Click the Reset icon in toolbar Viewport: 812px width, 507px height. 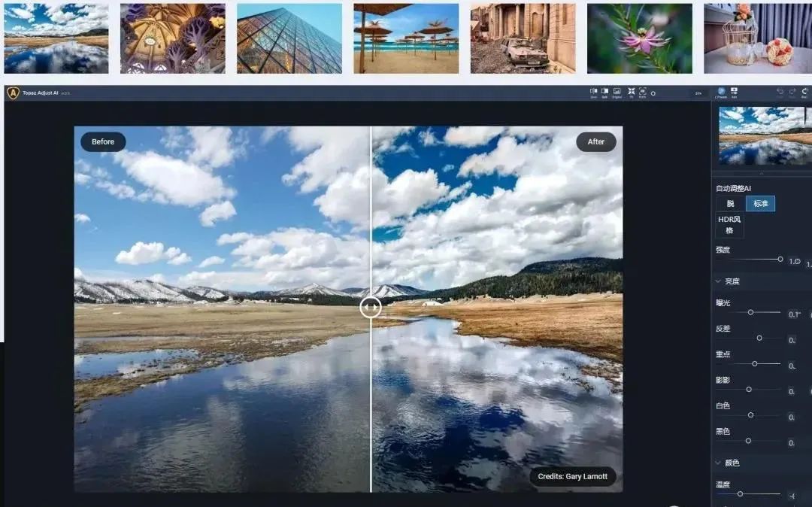click(x=805, y=93)
